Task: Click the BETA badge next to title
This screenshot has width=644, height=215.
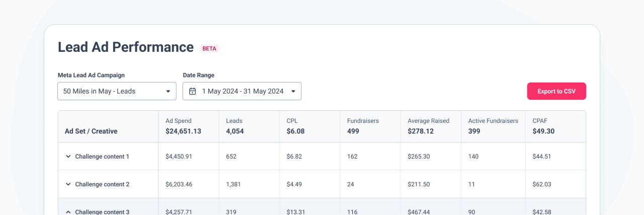Action: pyautogui.click(x=209, y=48)
